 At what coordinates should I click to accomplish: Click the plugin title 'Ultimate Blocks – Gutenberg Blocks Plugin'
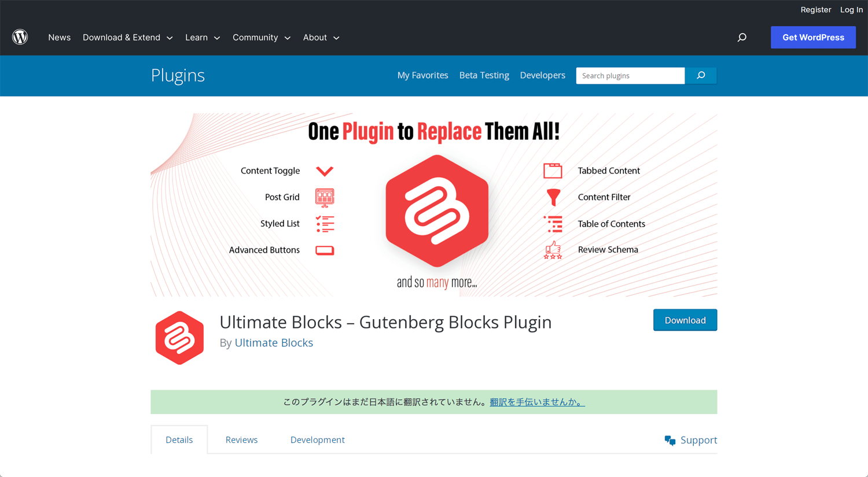[x=385, y=322]
